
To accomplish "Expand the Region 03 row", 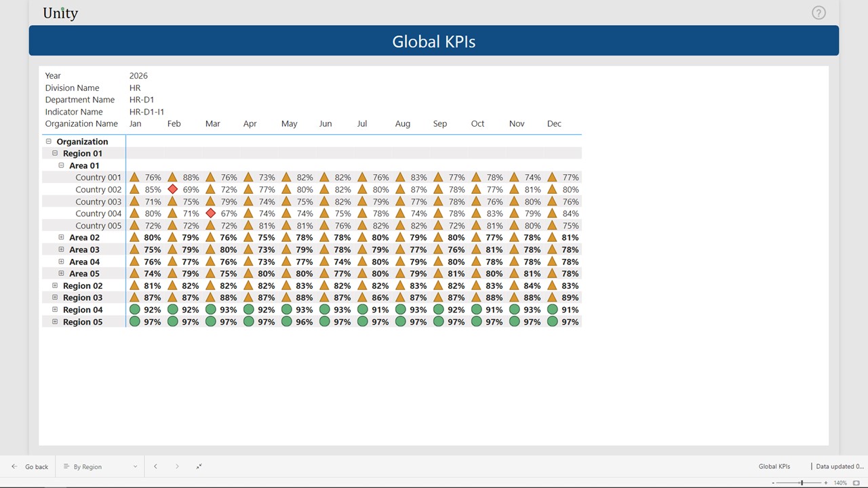I will point(55,298).
